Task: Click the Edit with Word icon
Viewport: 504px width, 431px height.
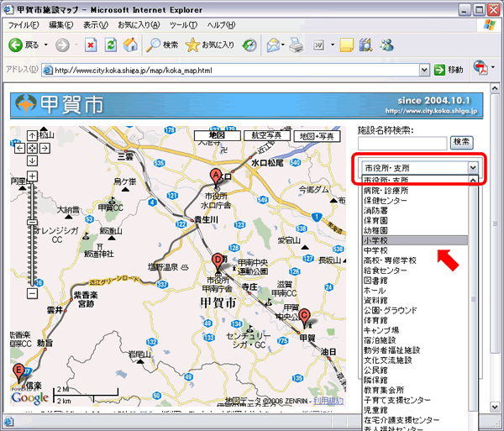Action: [319, 45]
